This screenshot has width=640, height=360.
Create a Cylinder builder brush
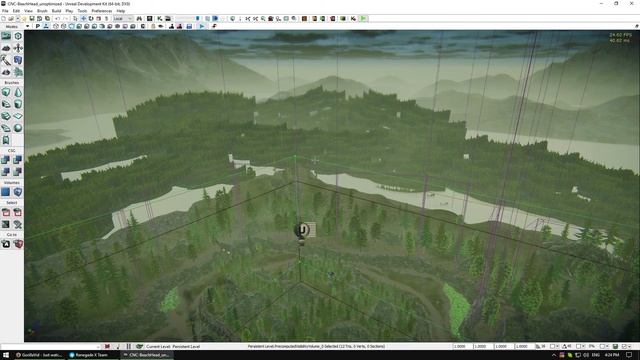tap(18, 104)
